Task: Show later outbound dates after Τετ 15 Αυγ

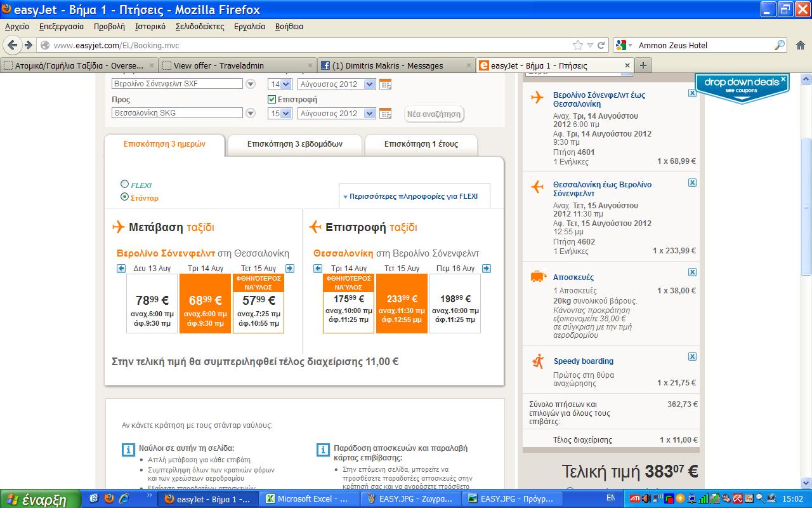Action: [x=290, y=269]
